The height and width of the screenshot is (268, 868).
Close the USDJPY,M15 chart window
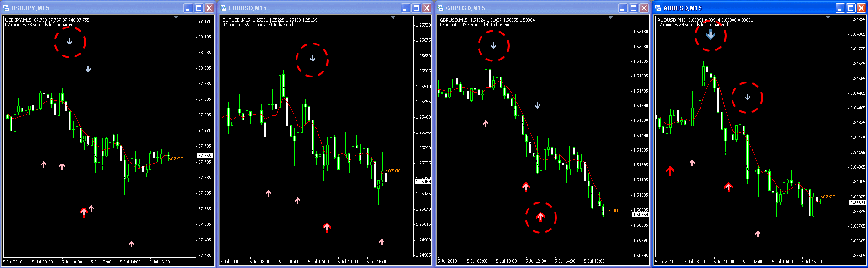coord(209,8)
